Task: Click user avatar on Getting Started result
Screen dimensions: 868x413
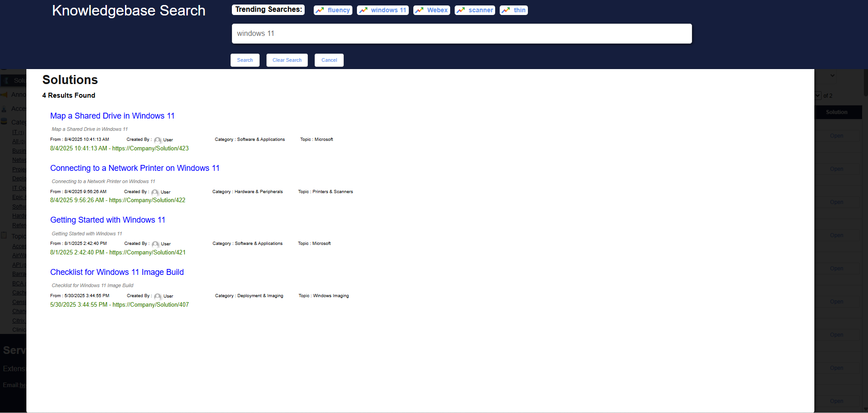Action: (x=156, y=244)
